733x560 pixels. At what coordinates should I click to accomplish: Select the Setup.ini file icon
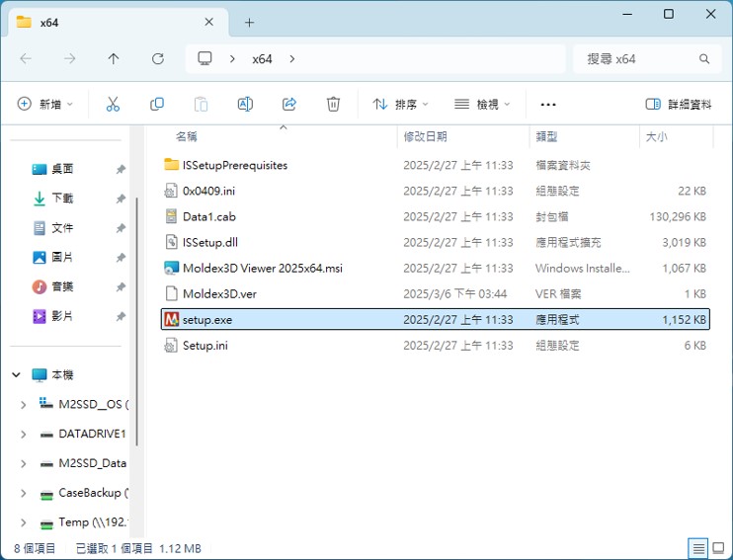171,346
